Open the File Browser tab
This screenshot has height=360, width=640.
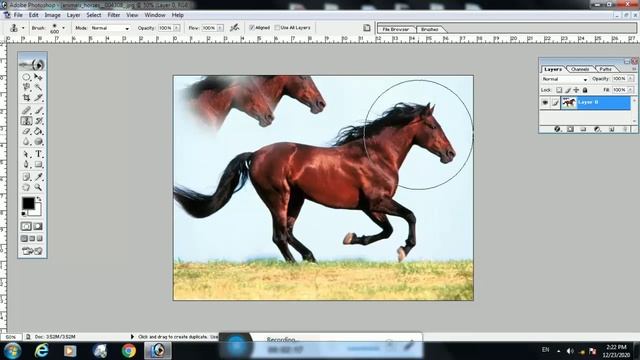396,29
